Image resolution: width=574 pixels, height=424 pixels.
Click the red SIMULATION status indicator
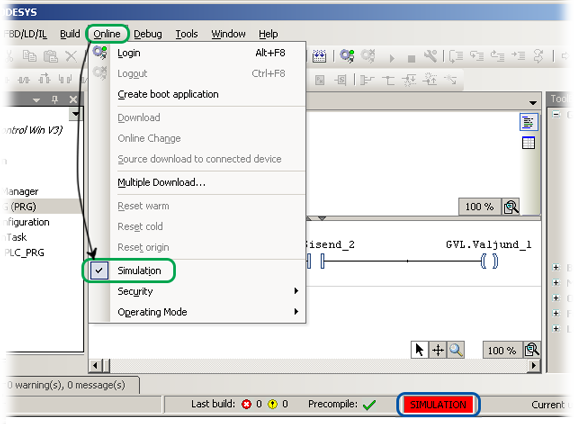438,405
